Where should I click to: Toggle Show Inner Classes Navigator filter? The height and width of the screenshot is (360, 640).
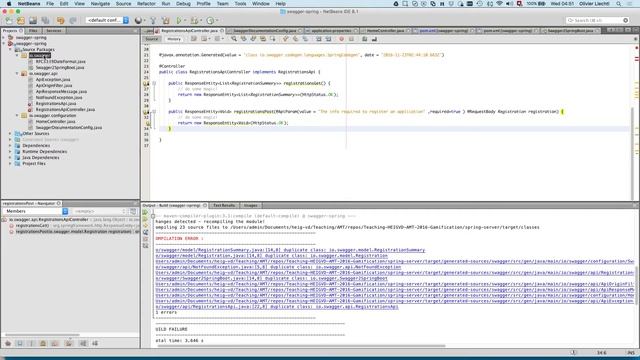click(x=55, y=344)
